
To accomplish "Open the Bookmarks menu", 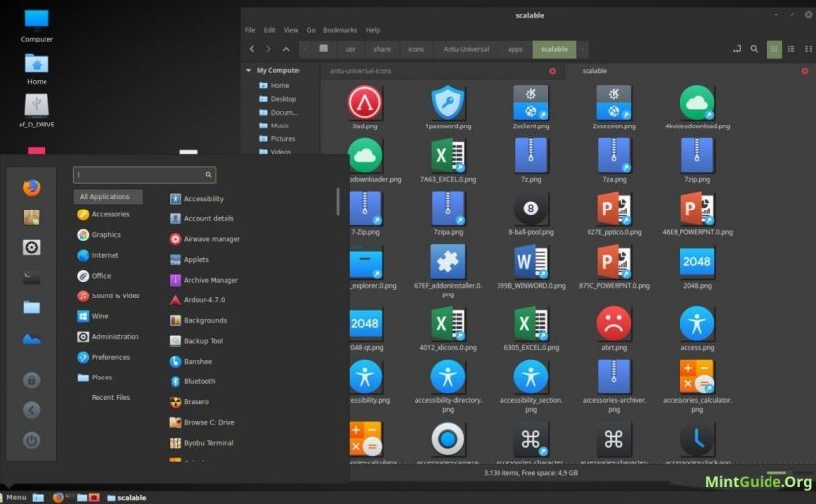I will (340, 30).
